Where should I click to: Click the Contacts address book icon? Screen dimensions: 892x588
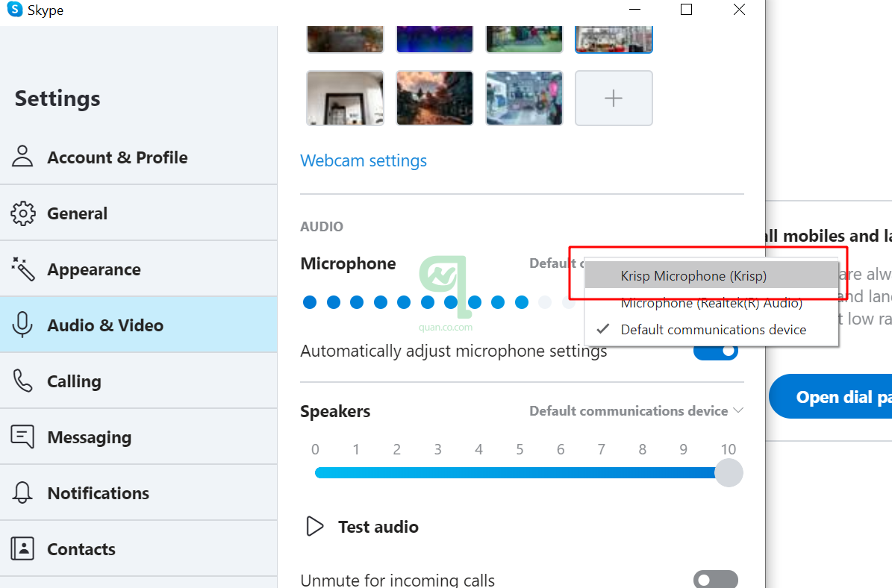click(x=22, y=548)
